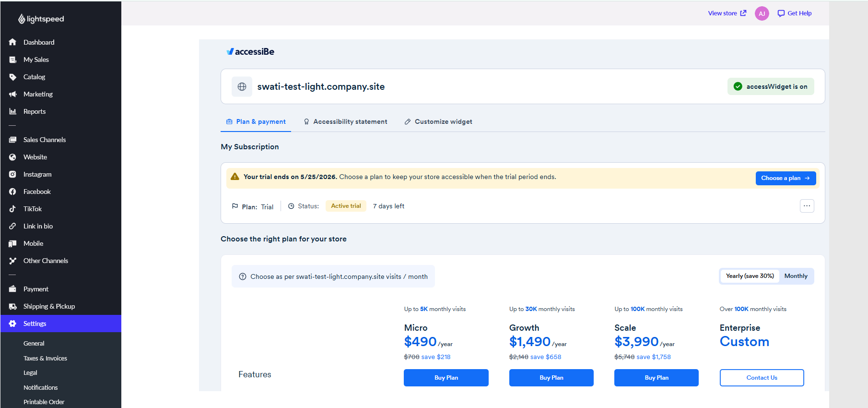Switch to Accessibility statement tab
This screenshot has width=868, height=408.
345,122
